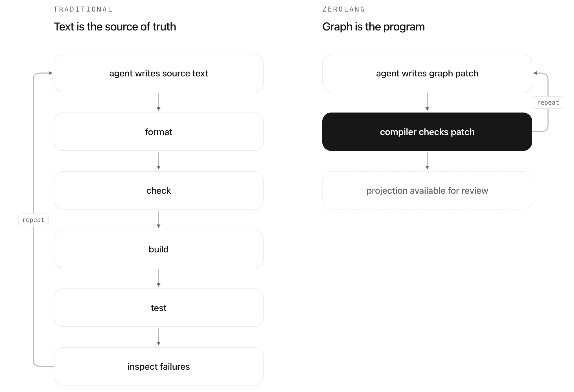Click the dashed 'projection available for review' box
The width and height of the screenshot is (574, 392).
tap(427, 190)
